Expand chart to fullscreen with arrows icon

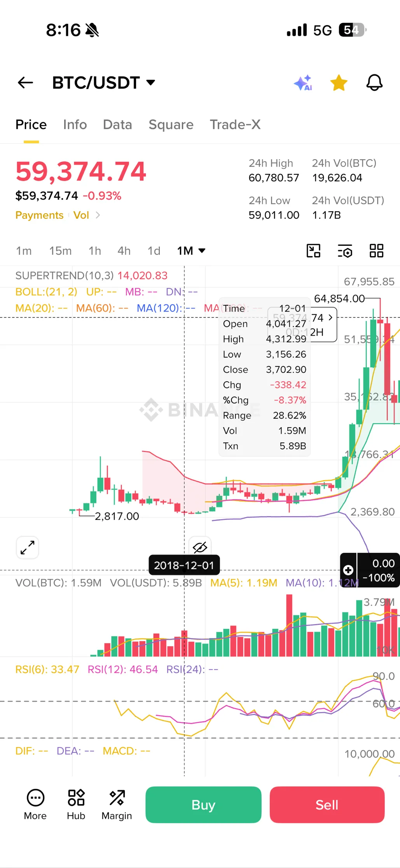pos(28,547)
